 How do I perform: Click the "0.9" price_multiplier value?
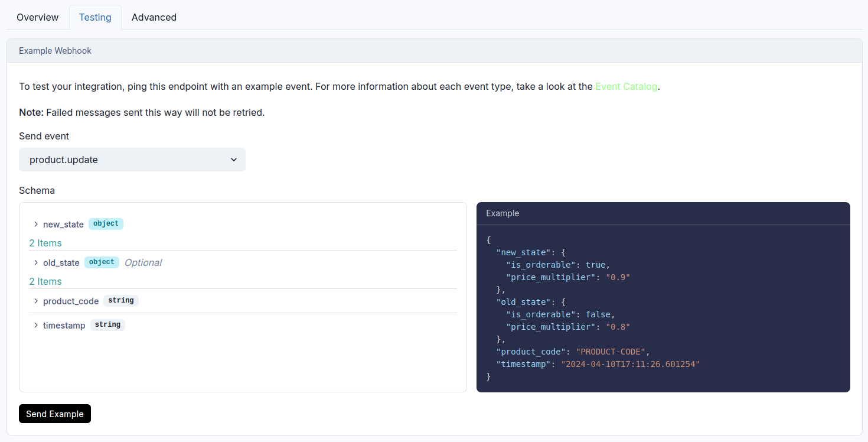pyautogui.click(x=618, y=277)
